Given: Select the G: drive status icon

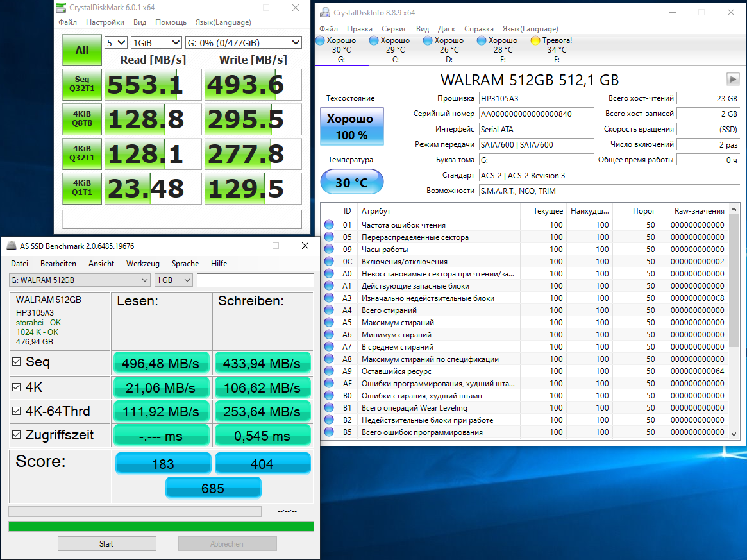Looking at the screenshot, I should tap(321, 40).
